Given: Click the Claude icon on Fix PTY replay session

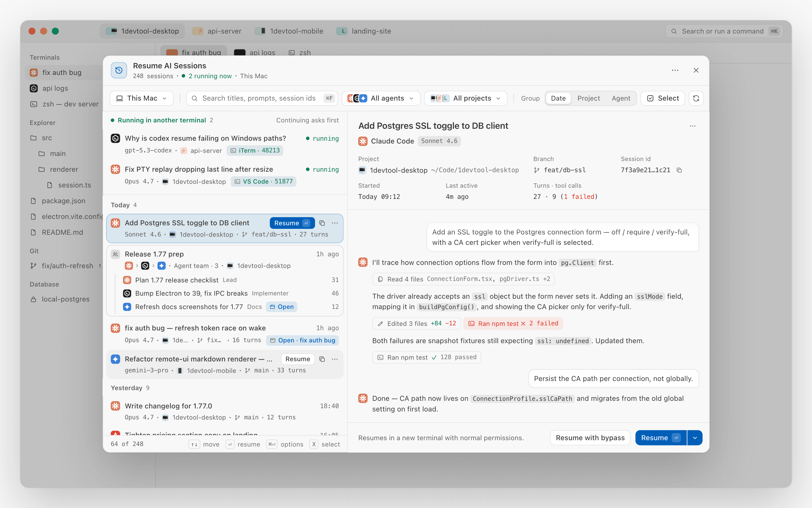Looking at the screenshot, I should [x=115, y=169].
